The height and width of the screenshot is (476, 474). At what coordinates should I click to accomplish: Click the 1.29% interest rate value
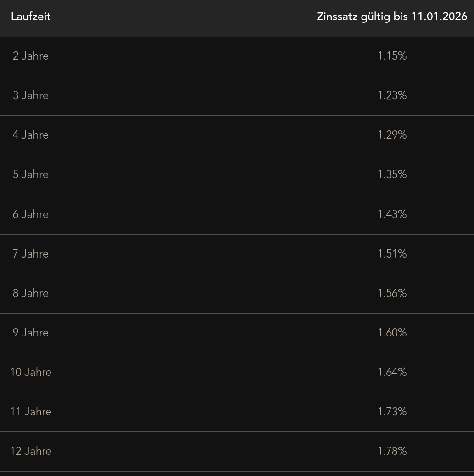pos(392,135)
